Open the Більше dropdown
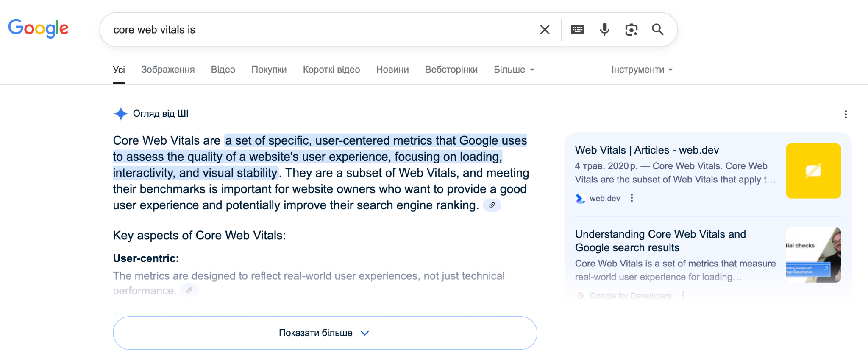The height and width of the screenshot is (359, 868). point(514,69)
